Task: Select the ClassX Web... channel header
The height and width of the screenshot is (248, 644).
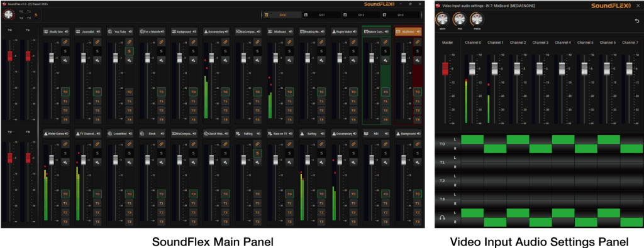Action: point(216,134)
